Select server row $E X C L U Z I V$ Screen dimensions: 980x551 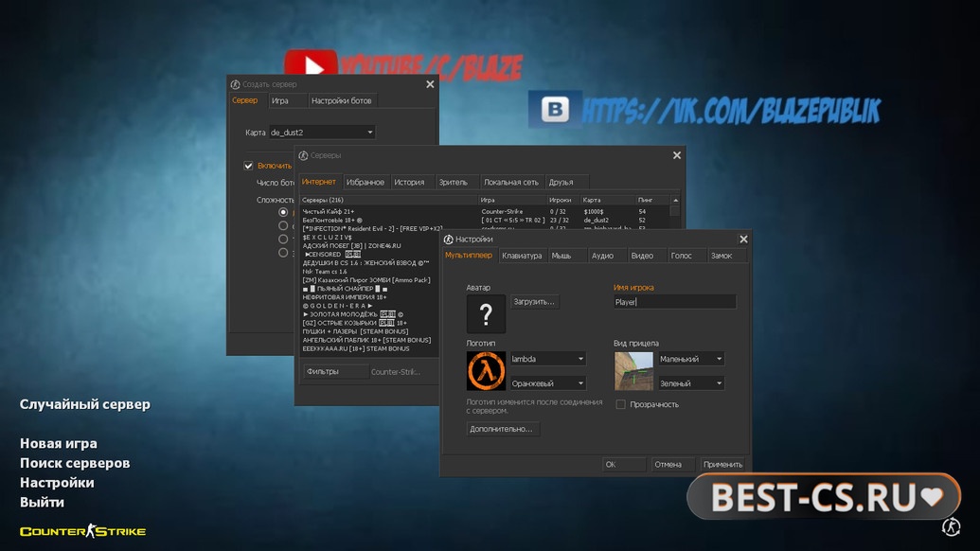(x=368, y=238)
